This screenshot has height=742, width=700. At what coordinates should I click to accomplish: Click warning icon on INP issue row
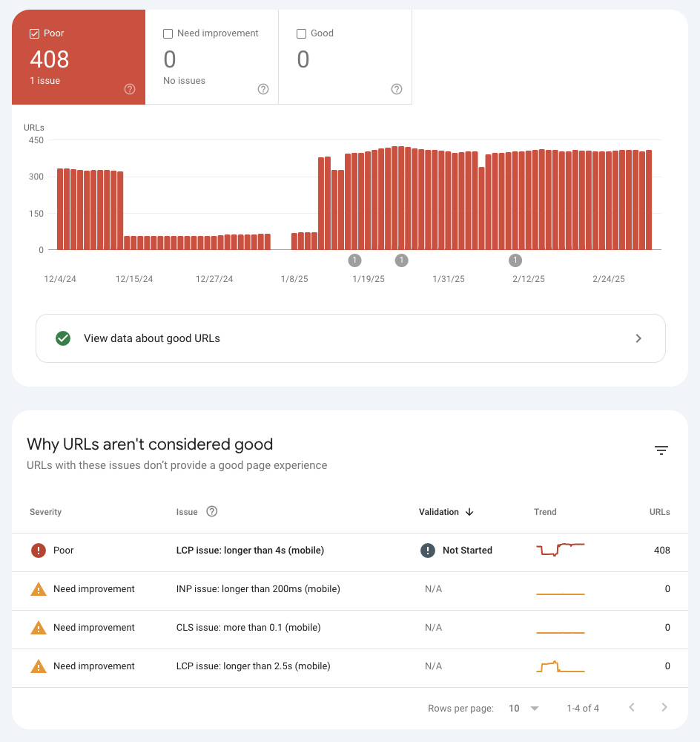(38, 589)
